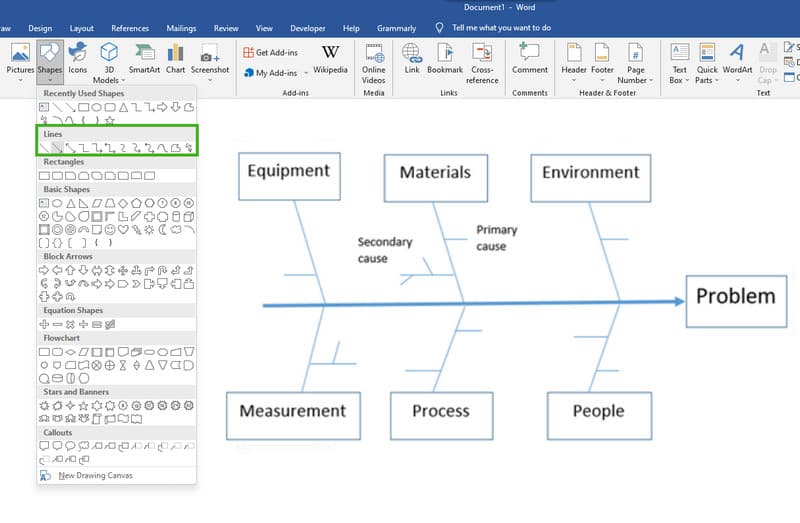Pick the Diamond in Basic Shapes
This screenshot has width=800, height=523.
[123, 203]
